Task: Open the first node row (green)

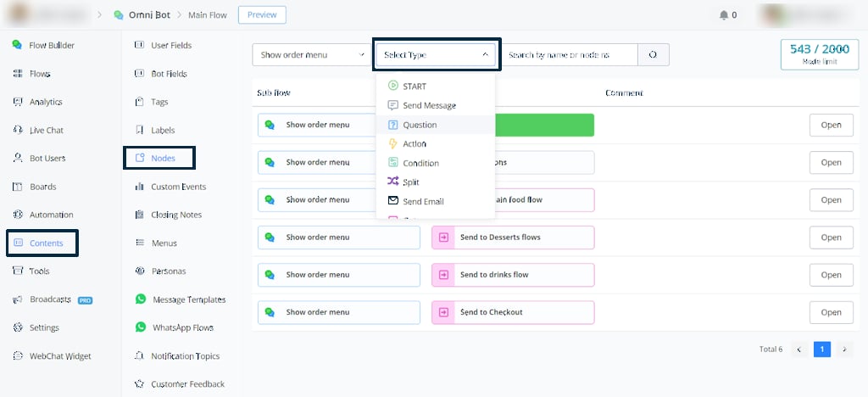Action: pos(831,125)
